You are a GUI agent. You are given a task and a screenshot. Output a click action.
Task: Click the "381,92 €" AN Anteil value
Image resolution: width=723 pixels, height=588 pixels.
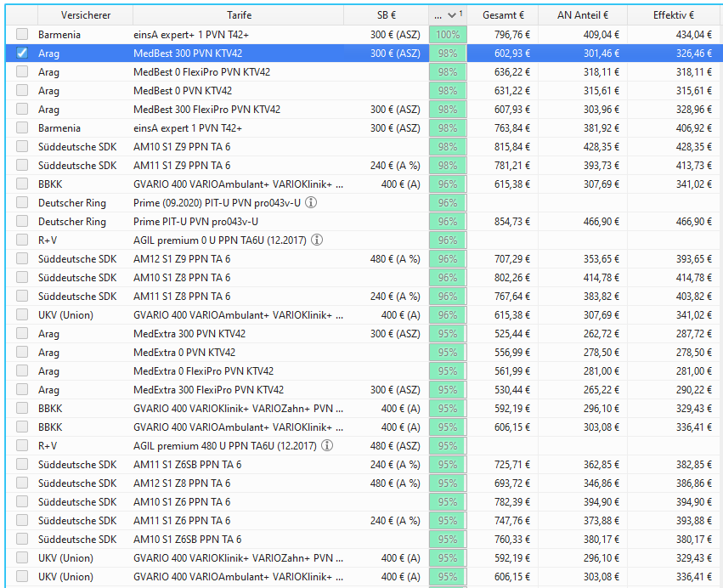pos(602,128)
